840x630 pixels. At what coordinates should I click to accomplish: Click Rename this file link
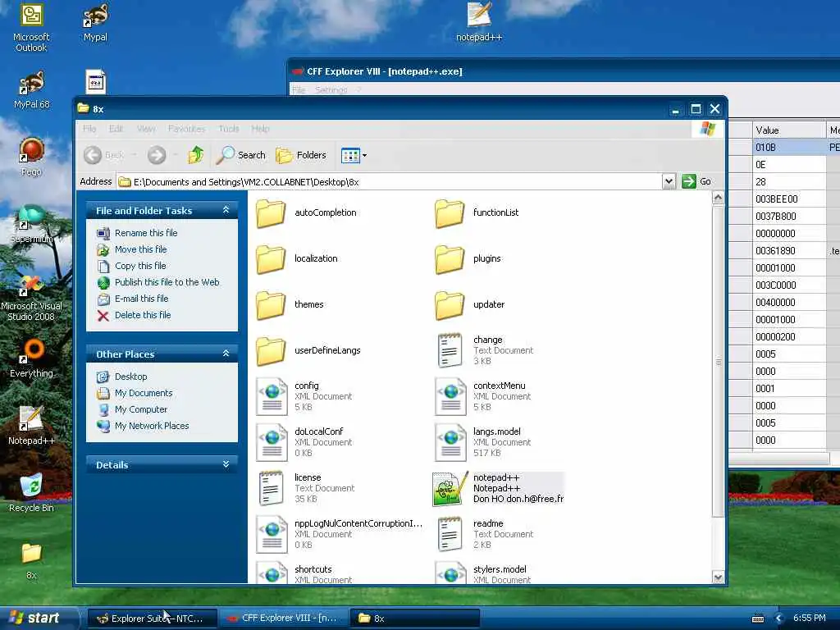tap(146, 233)
